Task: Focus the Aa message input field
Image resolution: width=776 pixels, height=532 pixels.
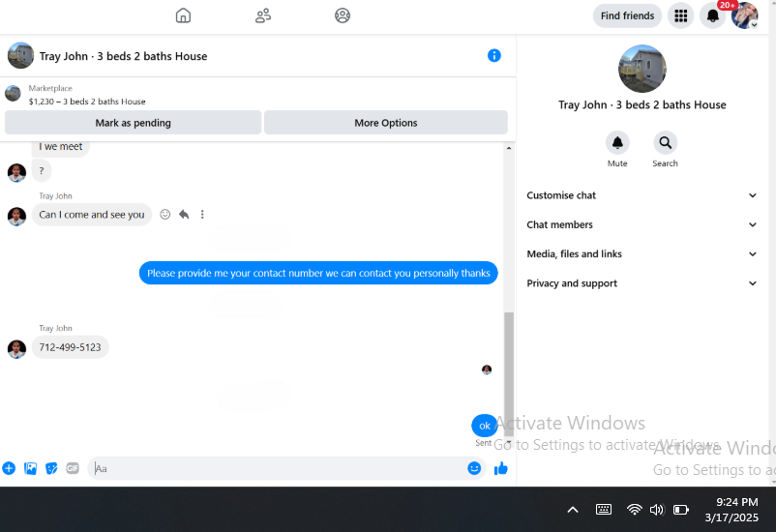Action: [x=277, y=468]
